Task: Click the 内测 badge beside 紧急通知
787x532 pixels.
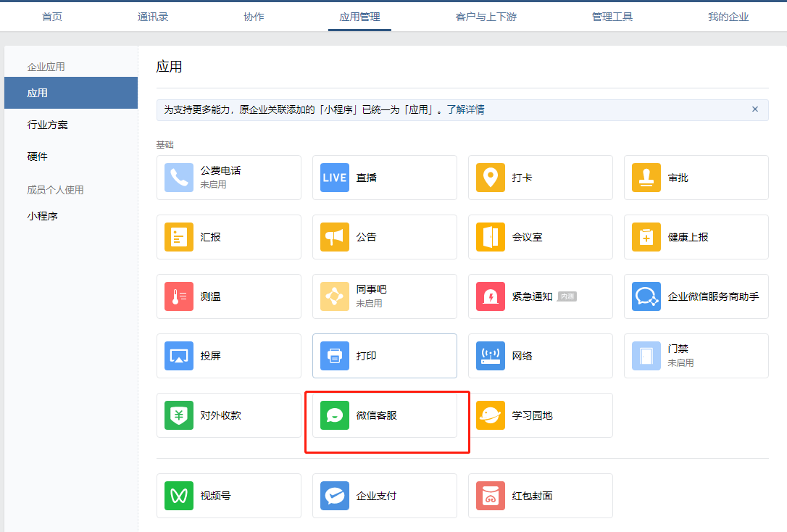Action: 567,296
